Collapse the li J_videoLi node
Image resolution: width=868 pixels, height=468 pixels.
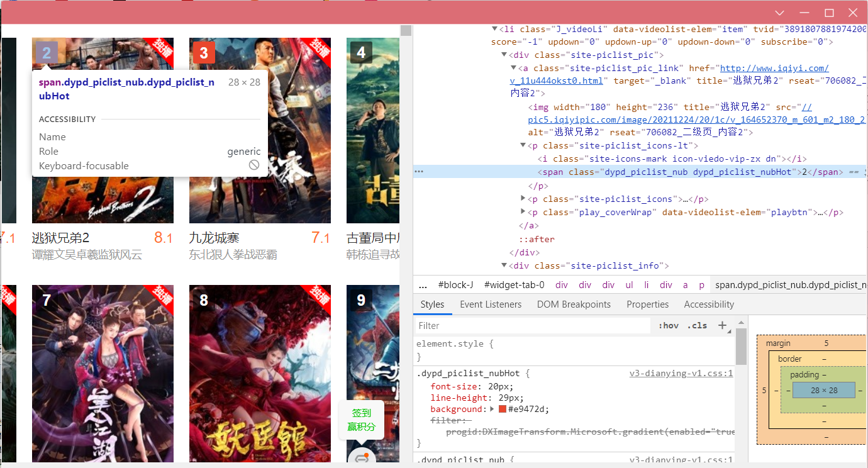pyautogui.click(x=494, y=28)
